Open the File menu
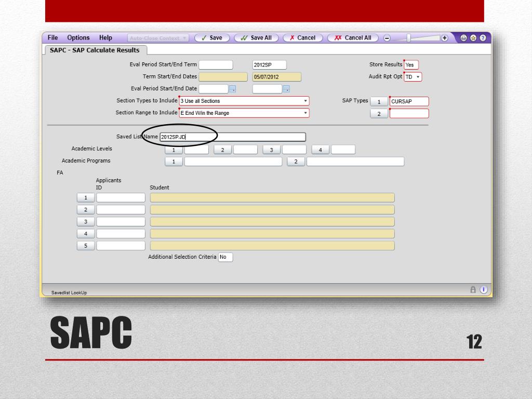 tap(52, 37)
